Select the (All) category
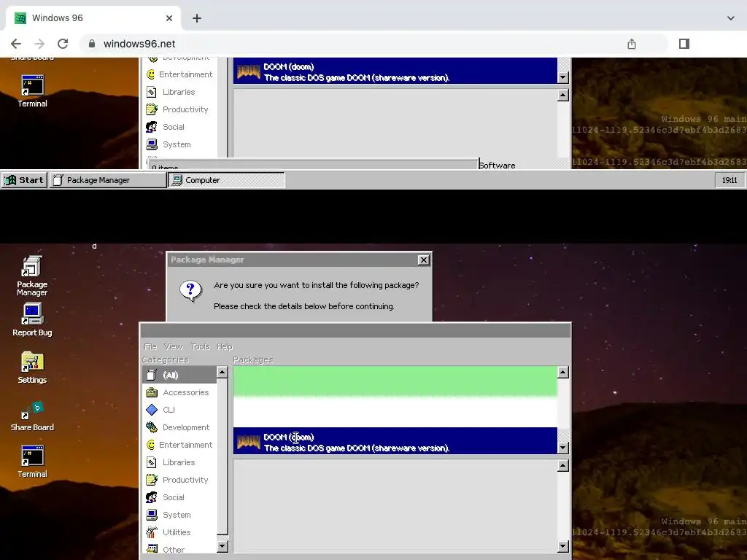Viewport: 747px width, 560px height. 179,375
